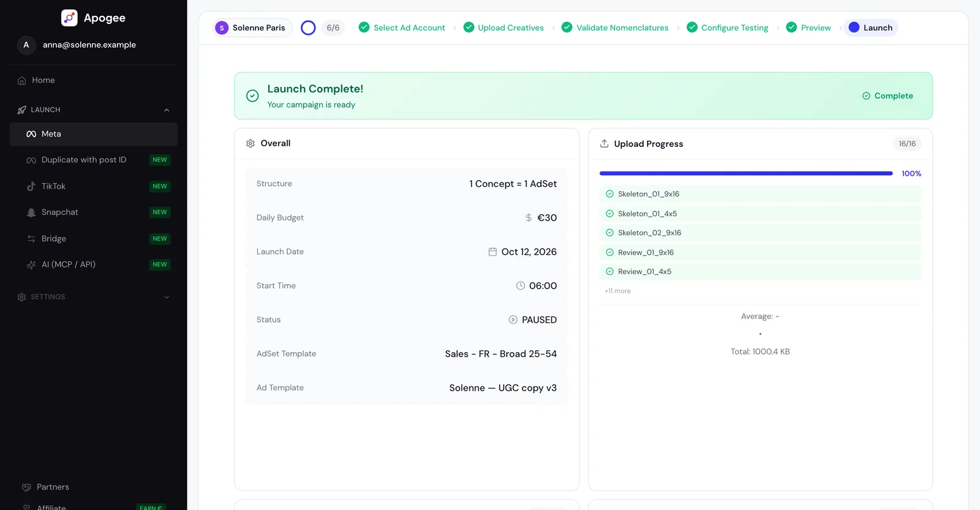
Task: Click the Home house icon
Action: click(22, 81)
